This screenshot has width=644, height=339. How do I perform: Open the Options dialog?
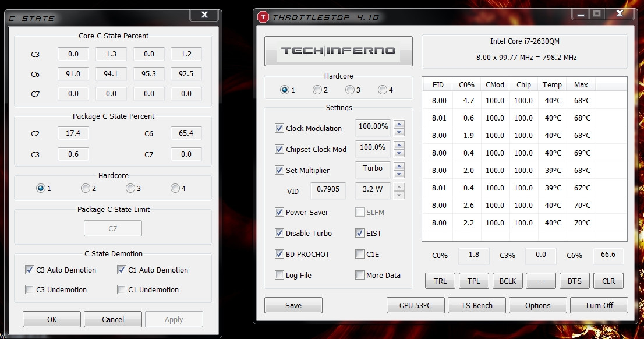click(x=537, y=305)
